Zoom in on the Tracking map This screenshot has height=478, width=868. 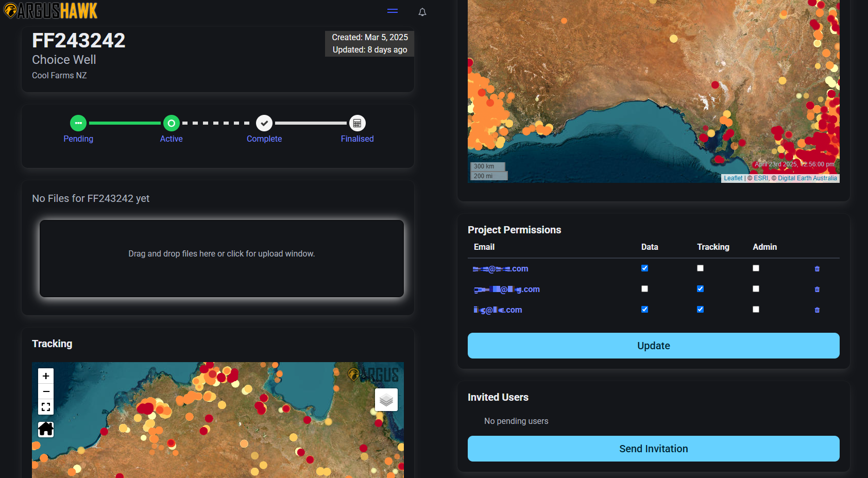tap(46, 376)
